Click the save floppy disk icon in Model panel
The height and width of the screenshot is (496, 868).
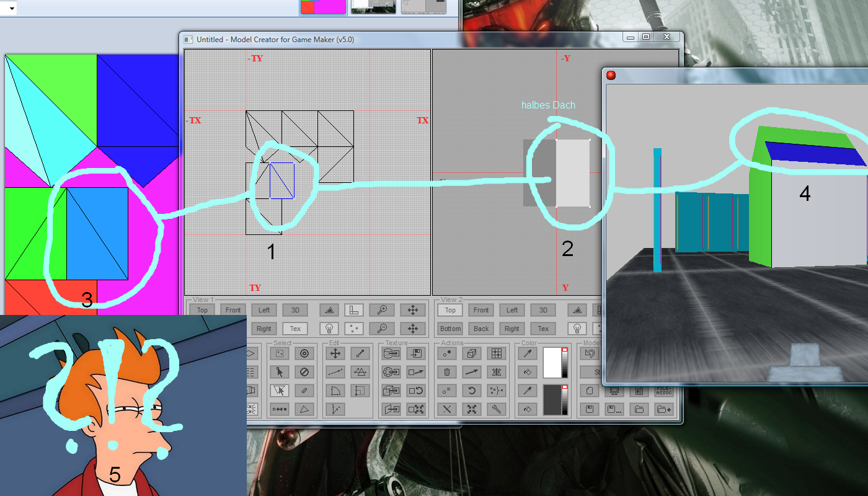pos(590,409)
